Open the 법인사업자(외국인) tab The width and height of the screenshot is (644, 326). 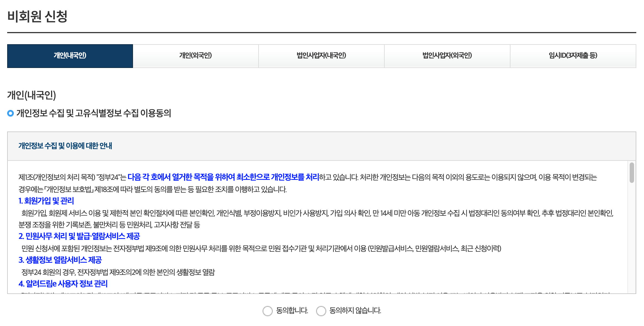pos(447,56)
